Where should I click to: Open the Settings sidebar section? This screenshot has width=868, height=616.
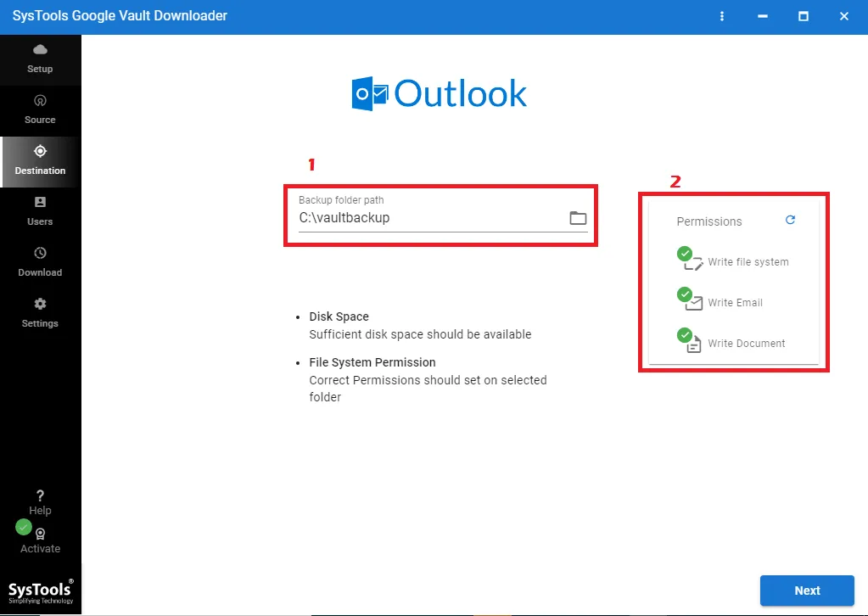(x=40, y=315)
